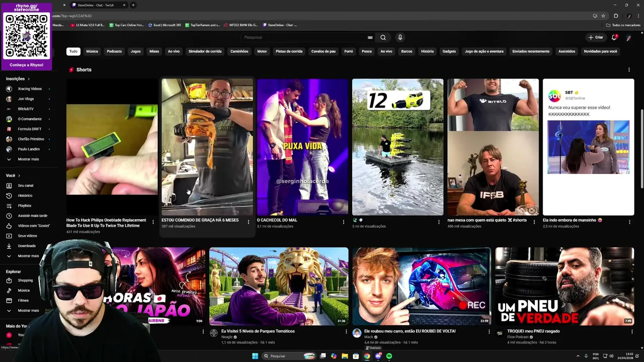Open options for ESTOU COMENDO DE GRAÇA short
The image size is (644, 362).
coord(248,222)
